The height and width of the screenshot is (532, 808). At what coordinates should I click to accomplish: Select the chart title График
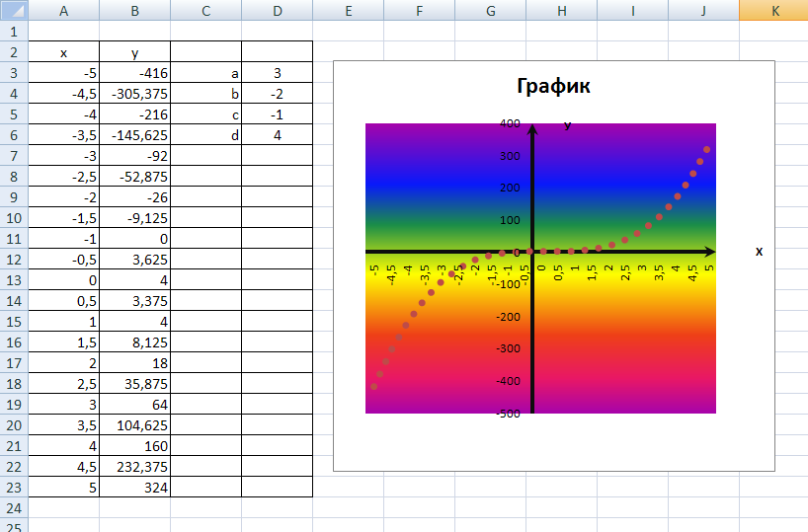pos(553,86)
